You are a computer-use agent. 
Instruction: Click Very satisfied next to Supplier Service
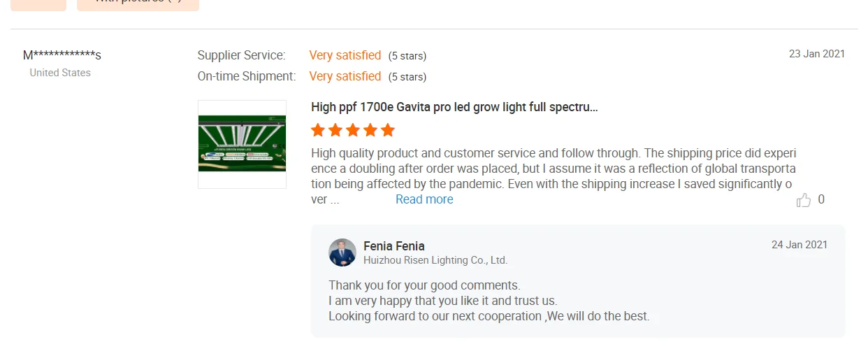point(345,55)
